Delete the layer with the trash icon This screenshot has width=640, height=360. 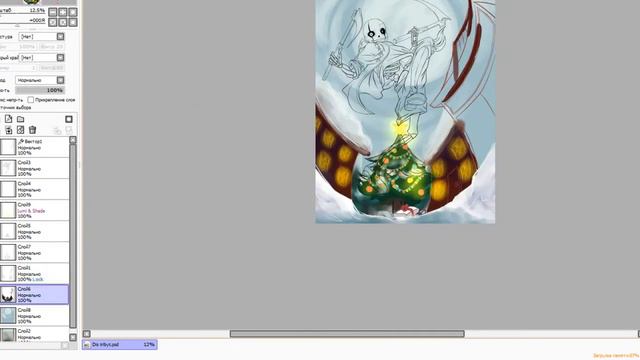pos(33,130)
